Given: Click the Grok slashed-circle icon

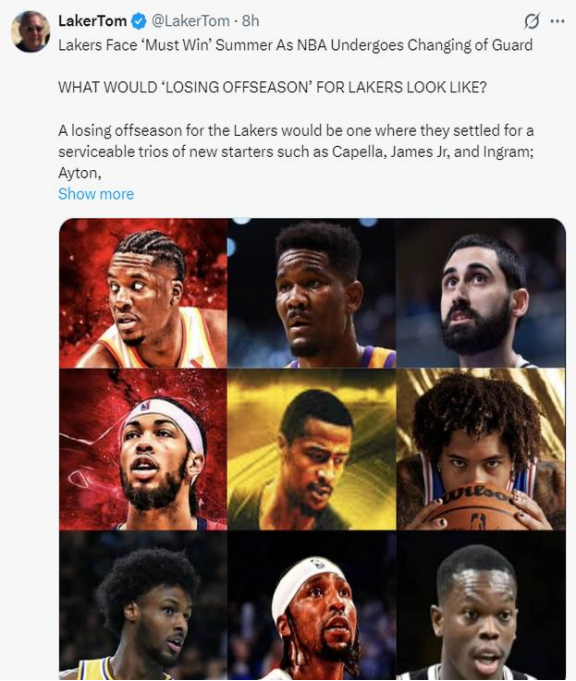Looking at the screenshot, I should (x=532, y=21).
